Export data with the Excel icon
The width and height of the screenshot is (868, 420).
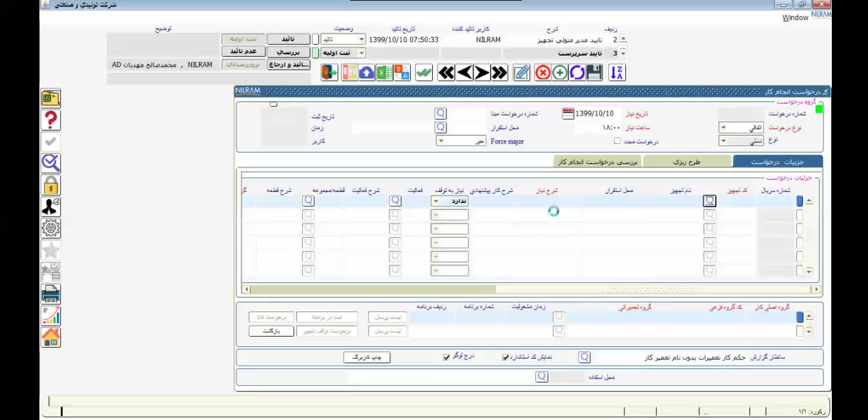coord(384,72)
